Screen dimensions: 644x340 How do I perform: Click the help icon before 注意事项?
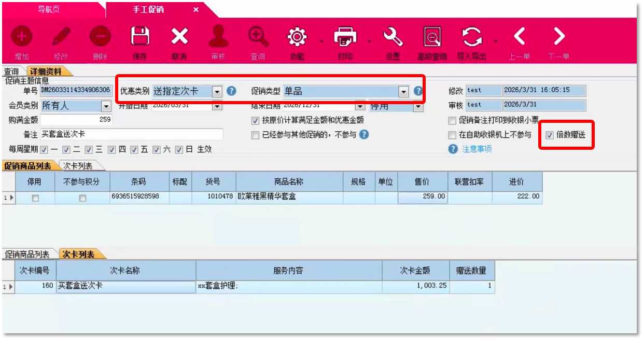pos(453,149)
